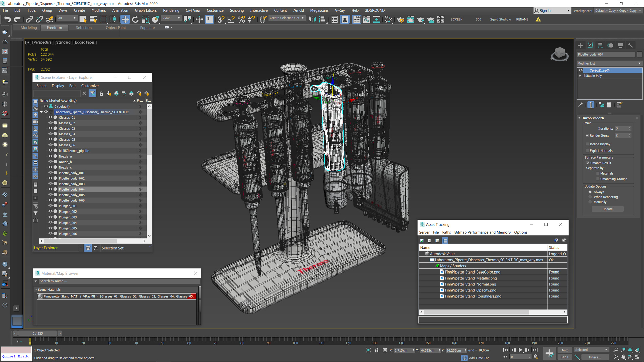Click the Set Keys large plus icon
Image resolution: width=644 pixels, height=362 pixels.
(549, 353)
